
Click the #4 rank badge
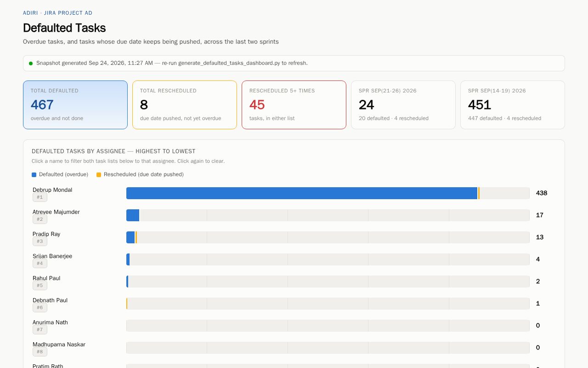[40, 264]
